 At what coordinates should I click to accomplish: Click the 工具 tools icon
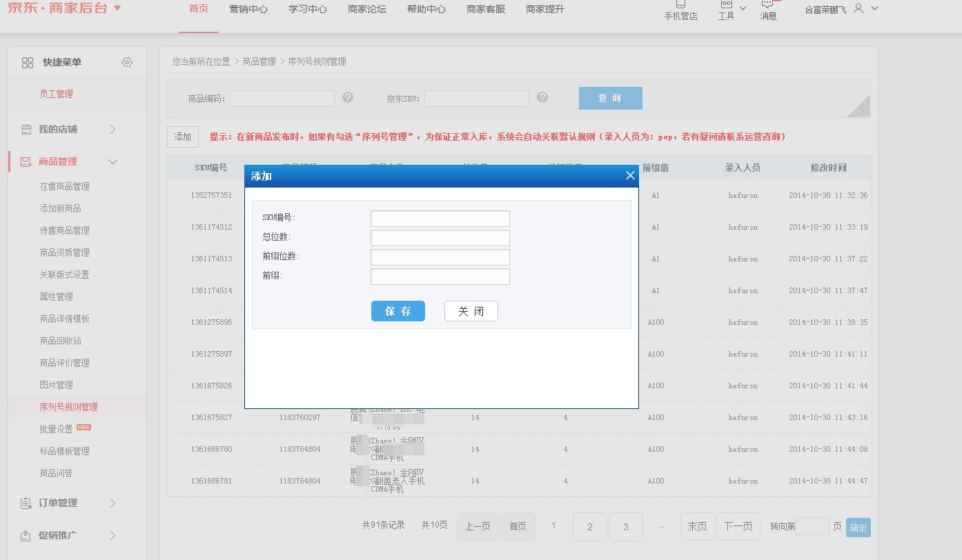[726, 6]
